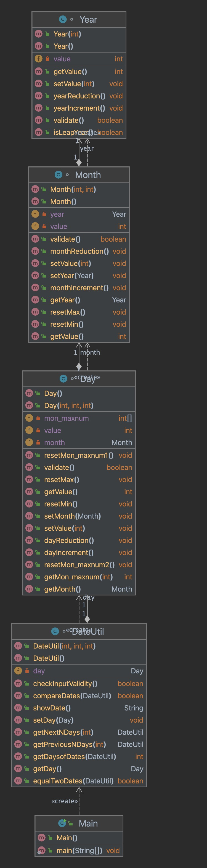
Task: Click method icon next to isLeapYear()
Action: (x=39, y=132)
